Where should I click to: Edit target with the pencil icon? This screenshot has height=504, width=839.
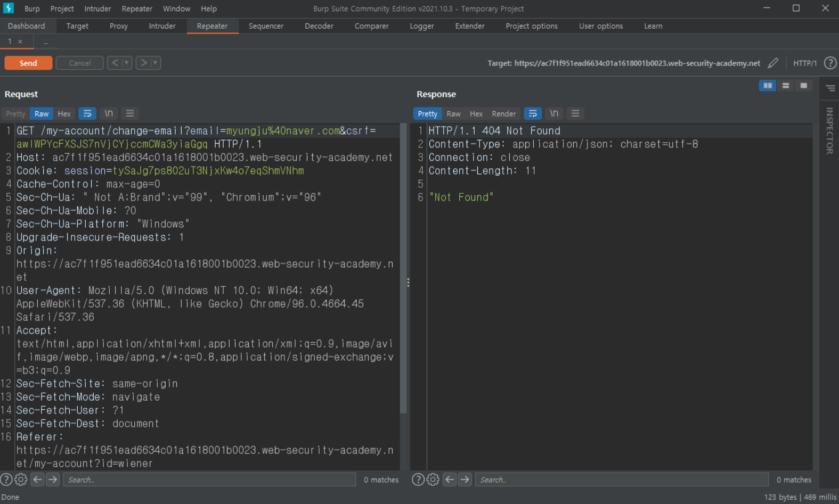(x=773, y=63)
